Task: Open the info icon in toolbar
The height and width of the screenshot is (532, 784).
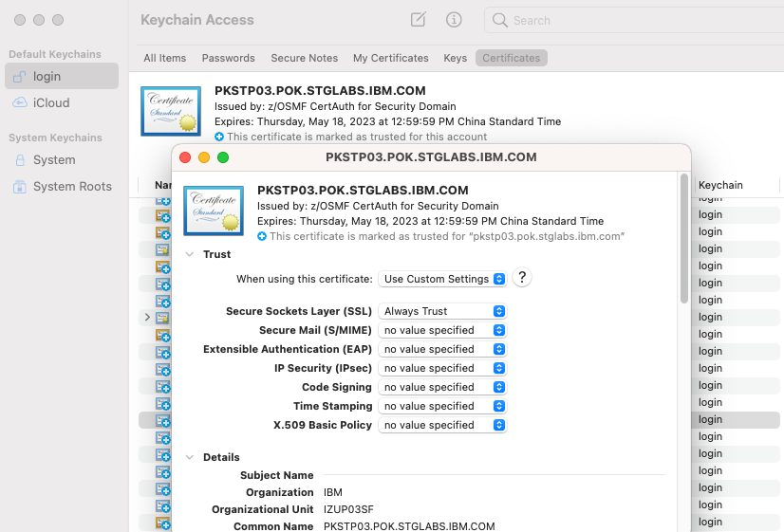Action: (454, 20)
